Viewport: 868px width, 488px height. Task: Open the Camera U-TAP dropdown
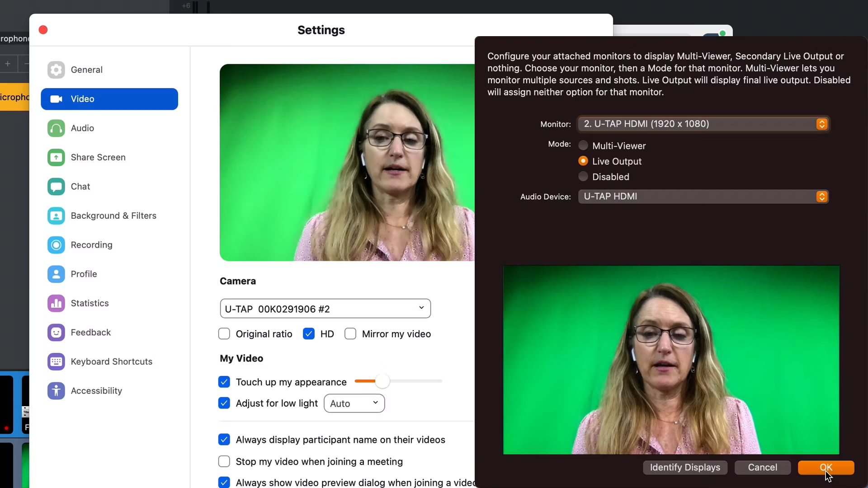click(325, 309)
